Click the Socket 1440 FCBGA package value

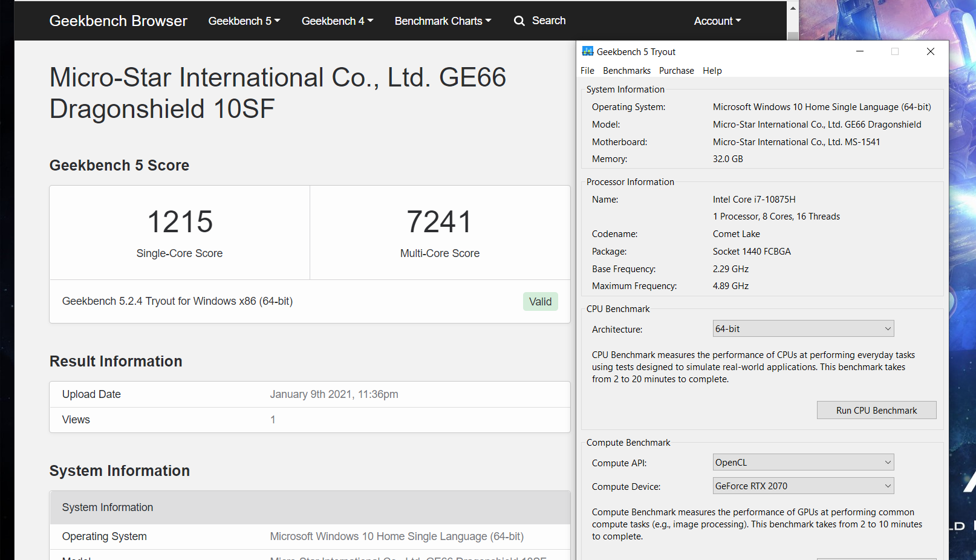[x=752, y=252]
